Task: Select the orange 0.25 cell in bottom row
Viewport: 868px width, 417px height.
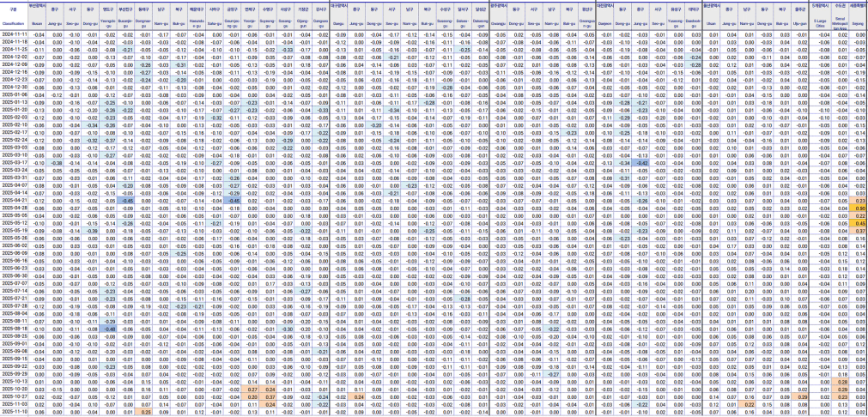Action: [147, 412]
